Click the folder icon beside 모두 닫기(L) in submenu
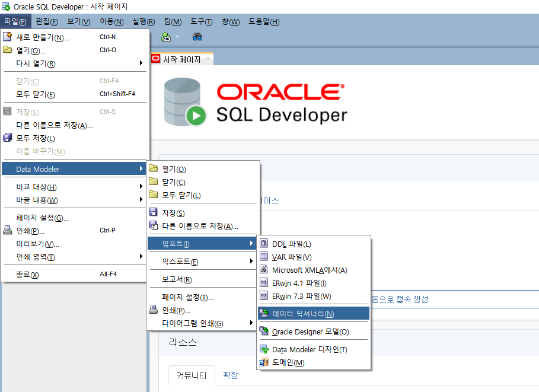The image size is (539, 392). click(154, 195)
